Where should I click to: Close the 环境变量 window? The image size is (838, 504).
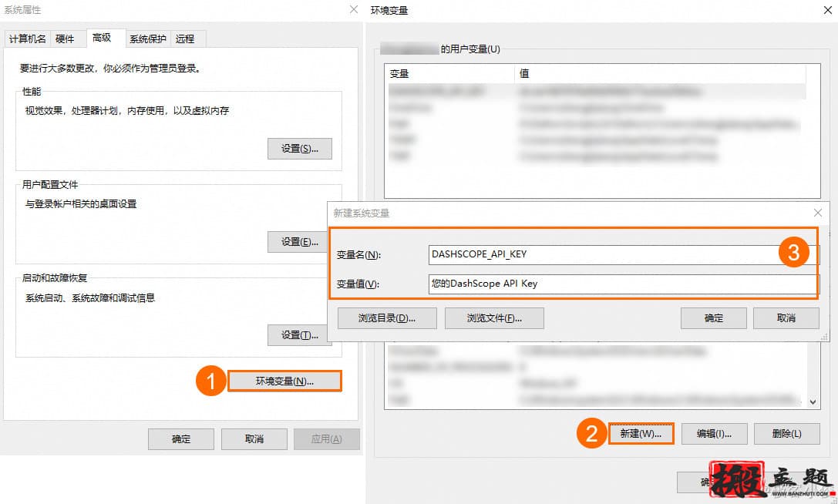point(827,10)
